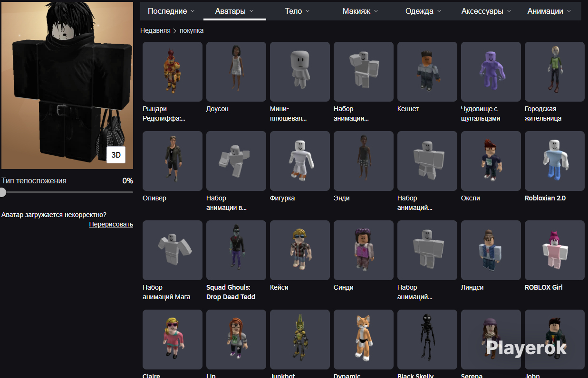
Task: Choose the Мини-плюшевая avatar thumbnail
Action: [x=300, y=72]
